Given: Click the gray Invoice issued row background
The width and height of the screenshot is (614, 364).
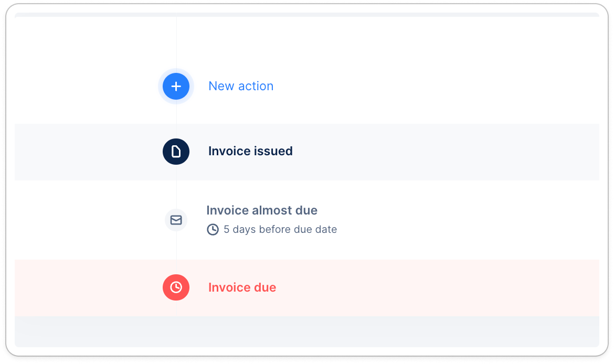Looking at the screenshot, I should click(x=446, y=152).
